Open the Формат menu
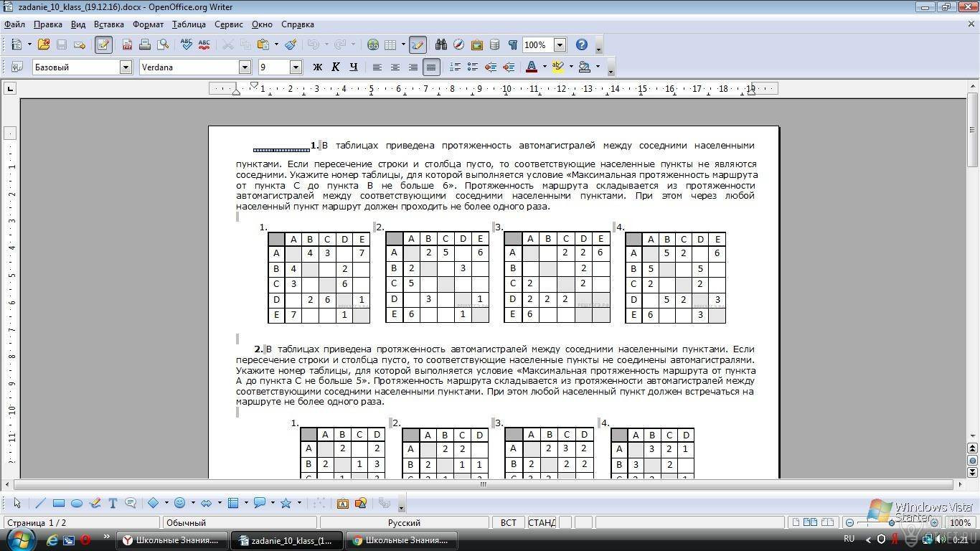The width and height of the screenshot is (980, 551). pos(148,24)
